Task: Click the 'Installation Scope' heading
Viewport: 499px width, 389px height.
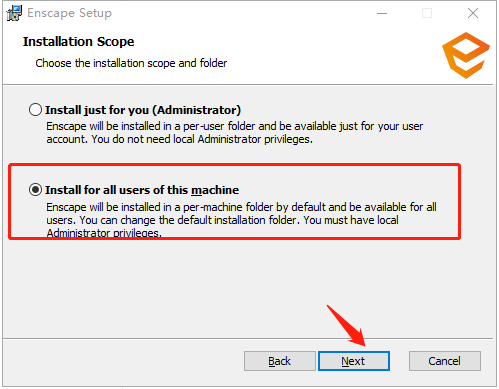Action: [x=78, y=42]
